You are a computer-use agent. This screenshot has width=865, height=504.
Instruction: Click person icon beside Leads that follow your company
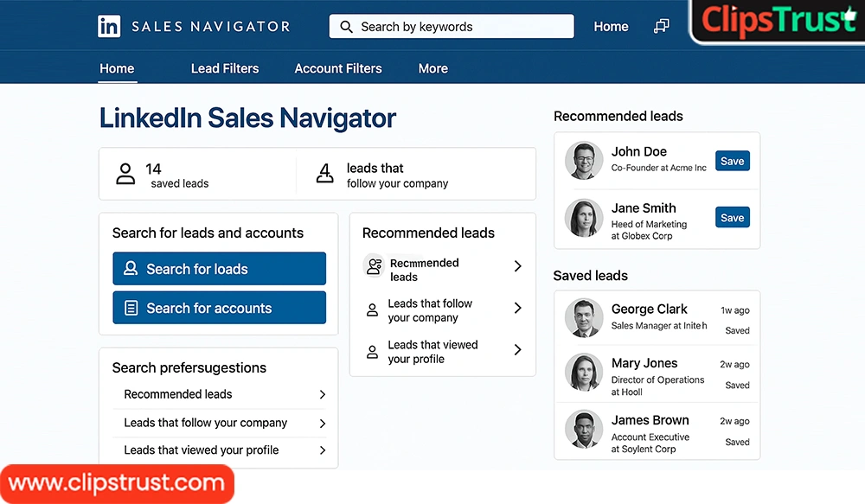tap(372, 309)
